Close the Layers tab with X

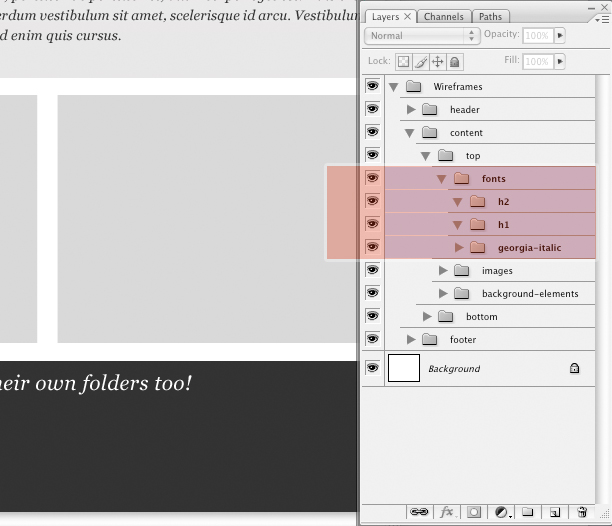pos(407,16)
